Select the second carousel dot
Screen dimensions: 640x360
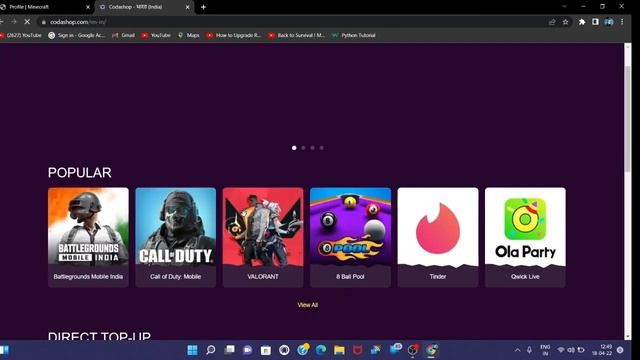303,148
